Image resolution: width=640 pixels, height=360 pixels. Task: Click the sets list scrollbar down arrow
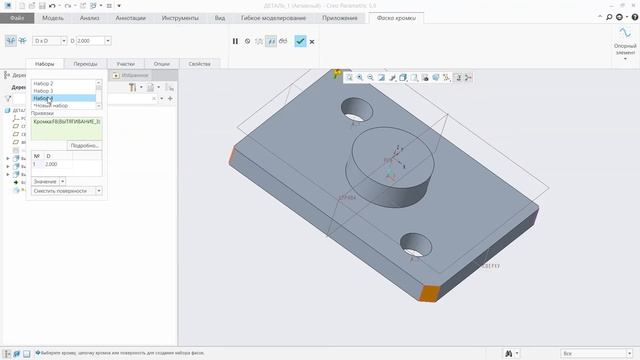tap(99, 106)
